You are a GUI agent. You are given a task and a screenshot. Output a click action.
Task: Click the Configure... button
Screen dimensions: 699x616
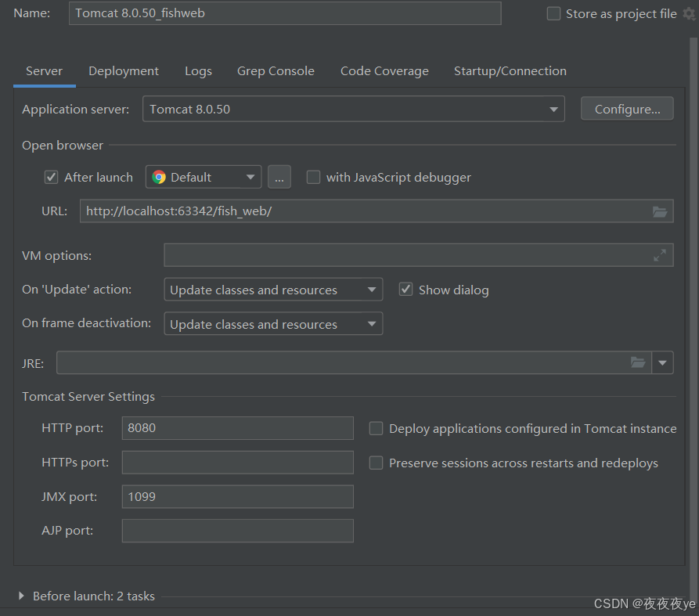[x=627, y=109]
